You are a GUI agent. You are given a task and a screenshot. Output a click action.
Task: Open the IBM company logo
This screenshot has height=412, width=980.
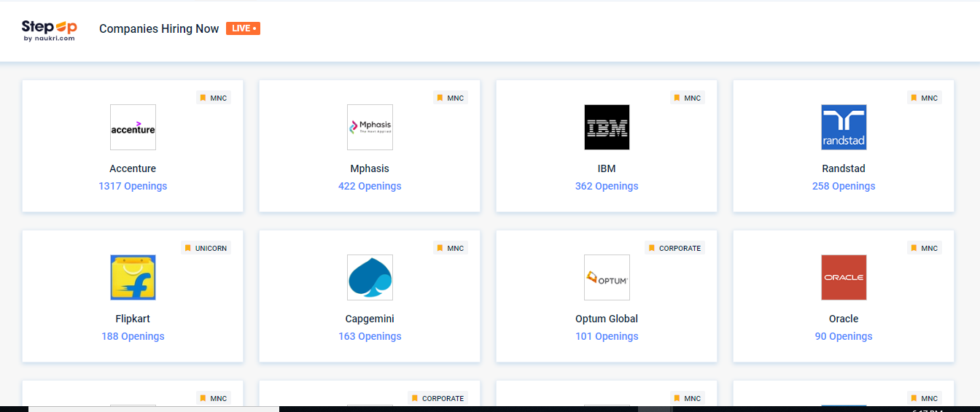(607, 128)
